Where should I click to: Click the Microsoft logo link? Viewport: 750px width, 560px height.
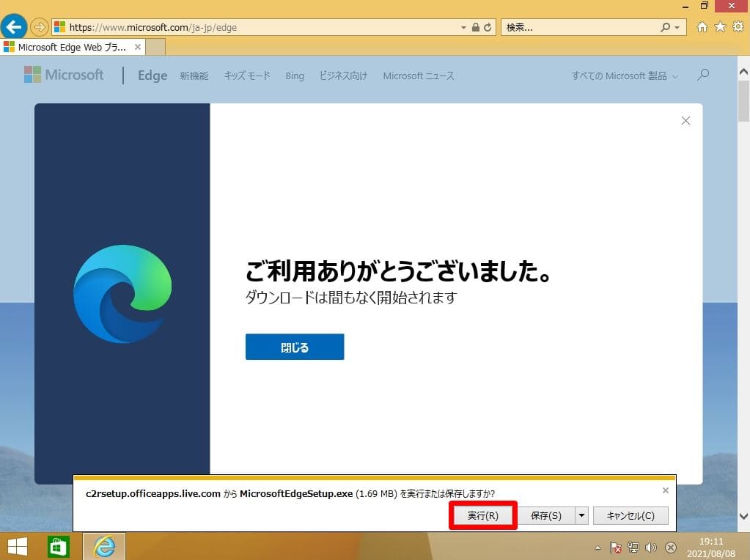click(64, 75)
